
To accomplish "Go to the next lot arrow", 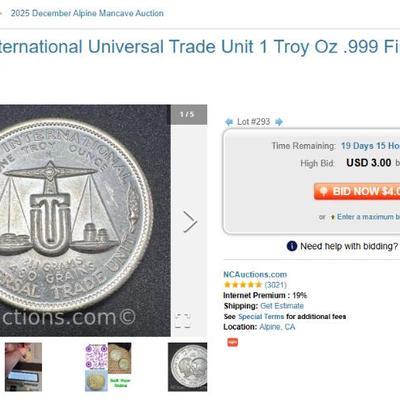I will pyautogui.click(x=279, y=122).
